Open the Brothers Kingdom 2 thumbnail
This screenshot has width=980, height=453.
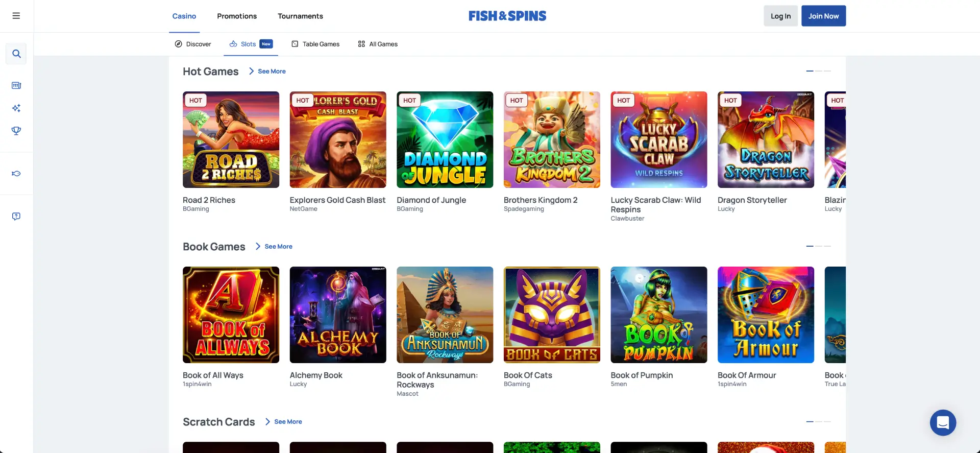coord(552,139)
